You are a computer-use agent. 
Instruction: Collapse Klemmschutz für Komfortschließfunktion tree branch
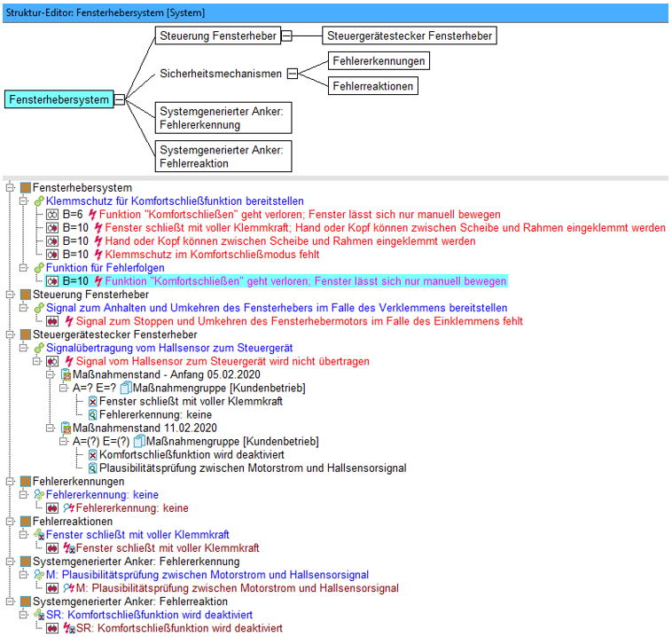click(24, 201)
